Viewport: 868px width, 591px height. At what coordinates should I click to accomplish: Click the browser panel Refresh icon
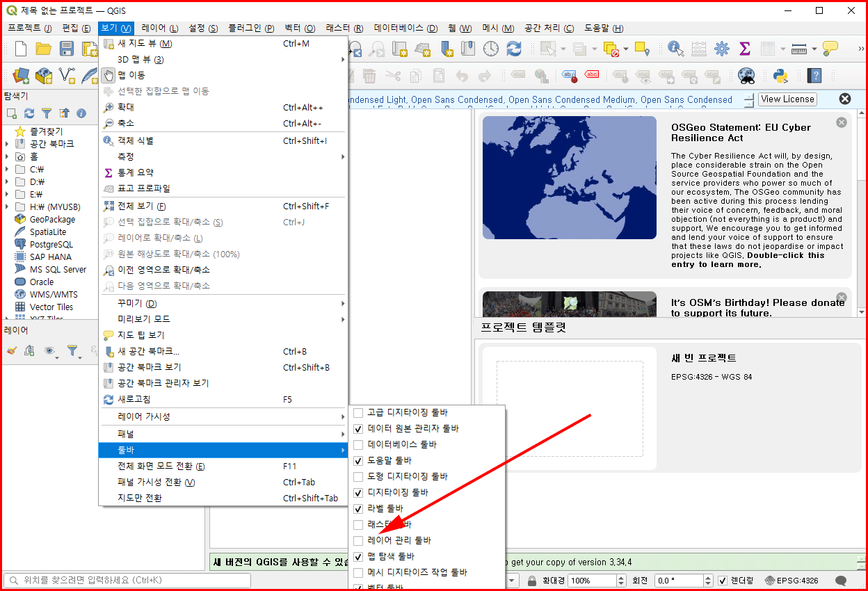29,113
